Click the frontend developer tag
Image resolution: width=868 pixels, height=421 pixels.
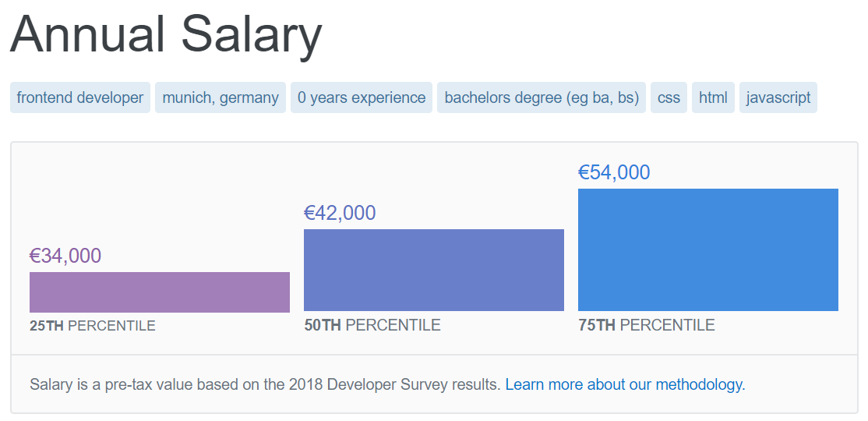coord(80,97)
